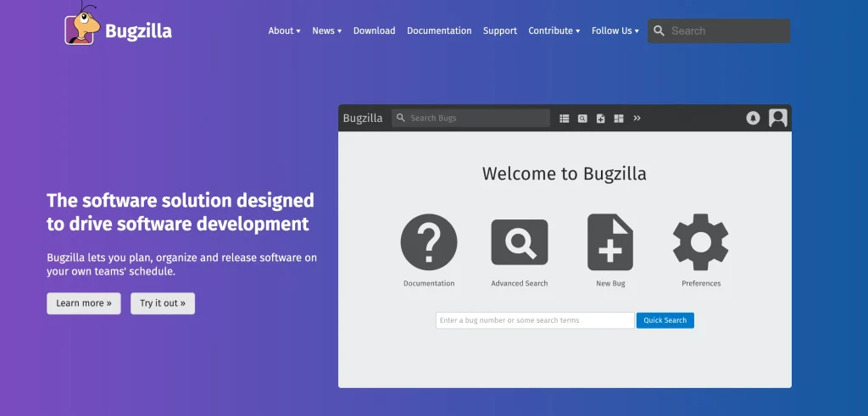Click the Preferences label

coord(701,283)
